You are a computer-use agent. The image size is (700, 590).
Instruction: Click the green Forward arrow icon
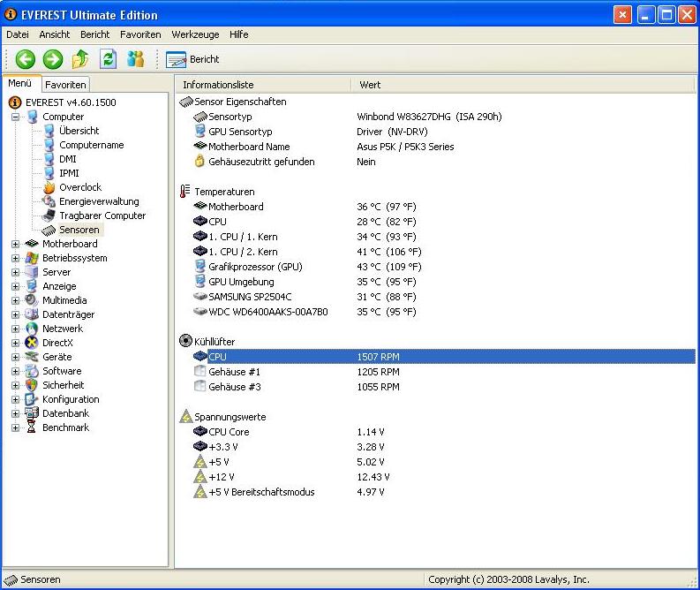coord(53,59)
